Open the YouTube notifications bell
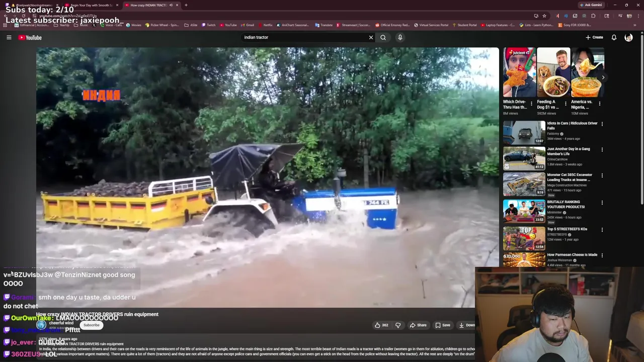 pos(614,37)
